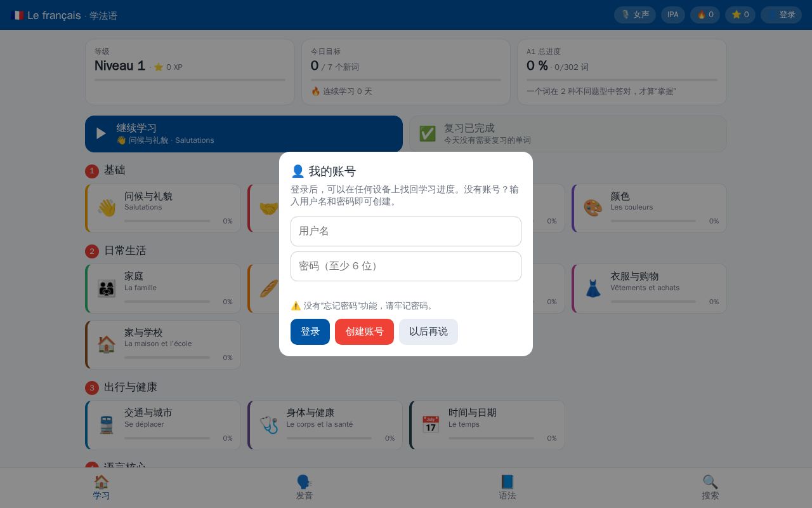Click the 复习已完成 green checkmark icon
Screen dimensions: 812x508
point(428,133)
